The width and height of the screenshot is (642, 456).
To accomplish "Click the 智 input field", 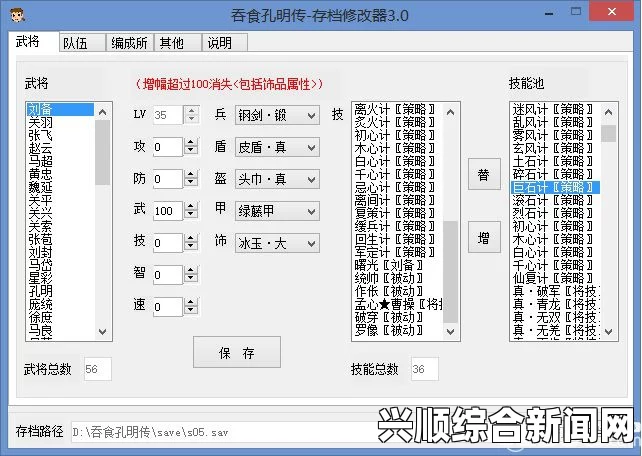I will pos(168,275).
